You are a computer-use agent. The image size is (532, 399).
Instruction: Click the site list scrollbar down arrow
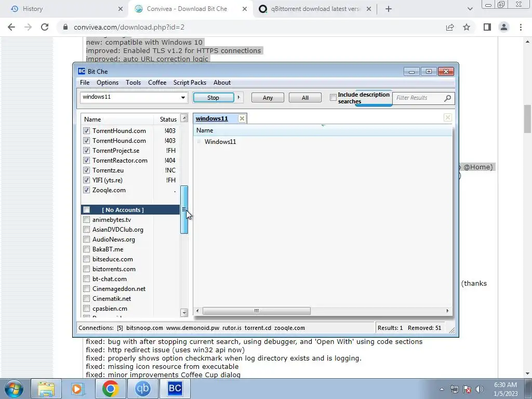(x=184, y=312)
